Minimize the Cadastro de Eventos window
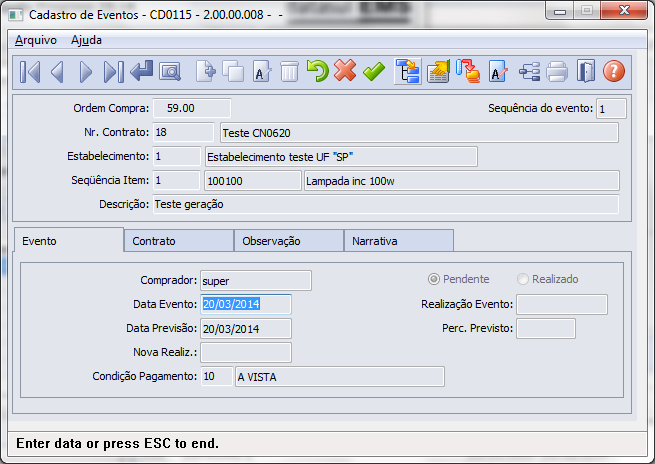This screenshot has width=655, height=464. click(560, 10)
